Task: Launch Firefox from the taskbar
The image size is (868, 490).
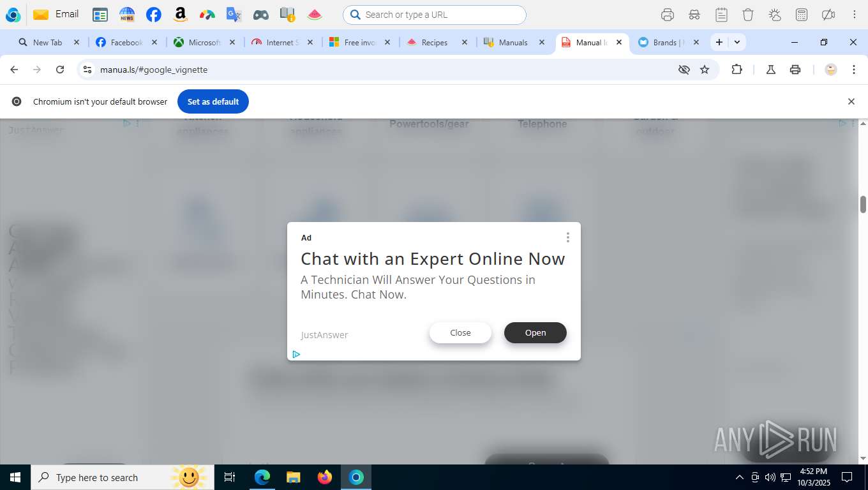Action: (x=325, y=477)
